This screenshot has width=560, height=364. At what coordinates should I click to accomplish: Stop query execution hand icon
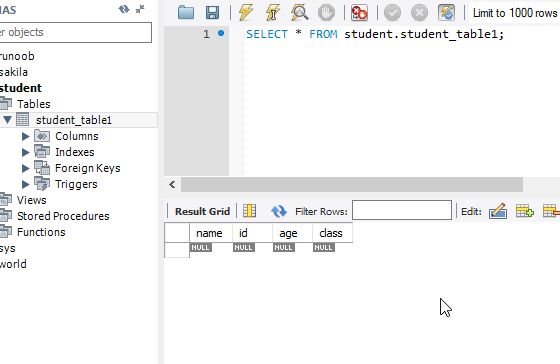click(x=326, y=13)
